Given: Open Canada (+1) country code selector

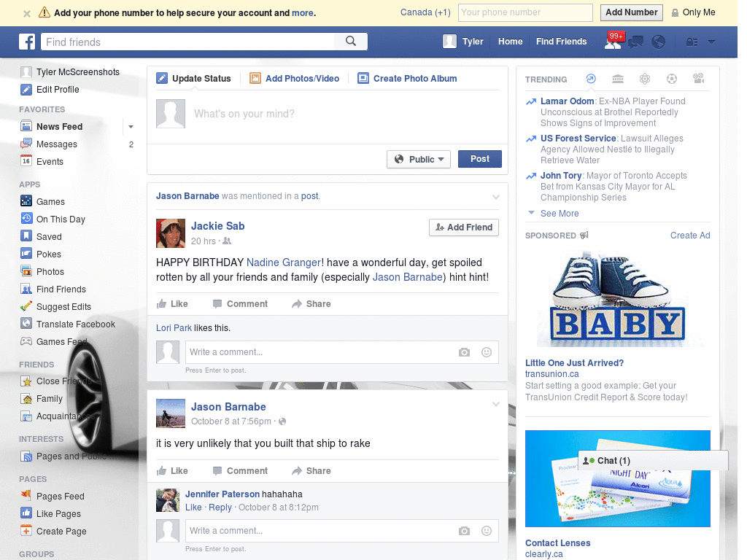Looking at the screenshot, I should [425, 12].
